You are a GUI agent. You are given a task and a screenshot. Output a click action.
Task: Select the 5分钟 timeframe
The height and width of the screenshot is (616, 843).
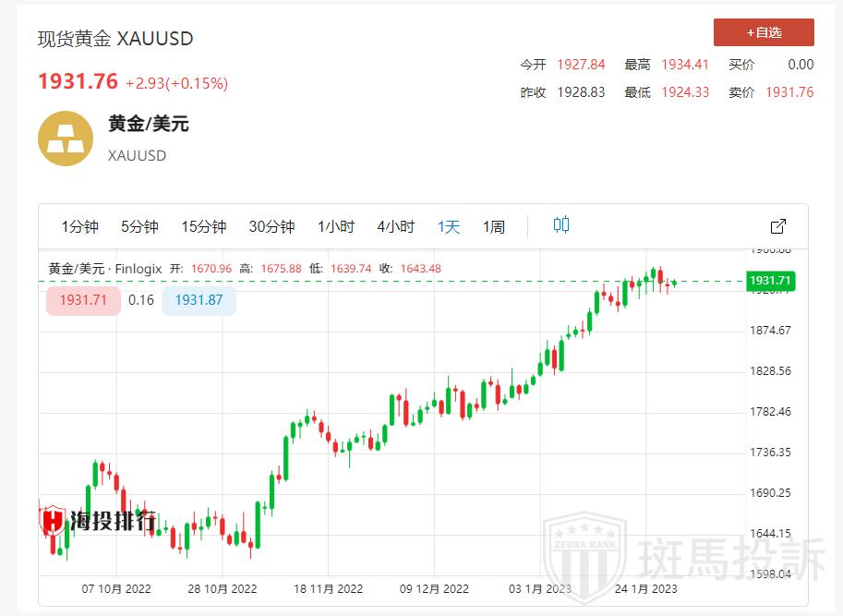pyautogui.click(x=139, y=227)
